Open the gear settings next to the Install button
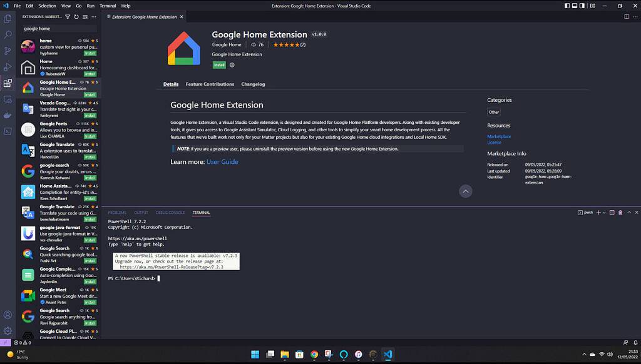This screenshot has height=364, width=641. pos(231,65)
